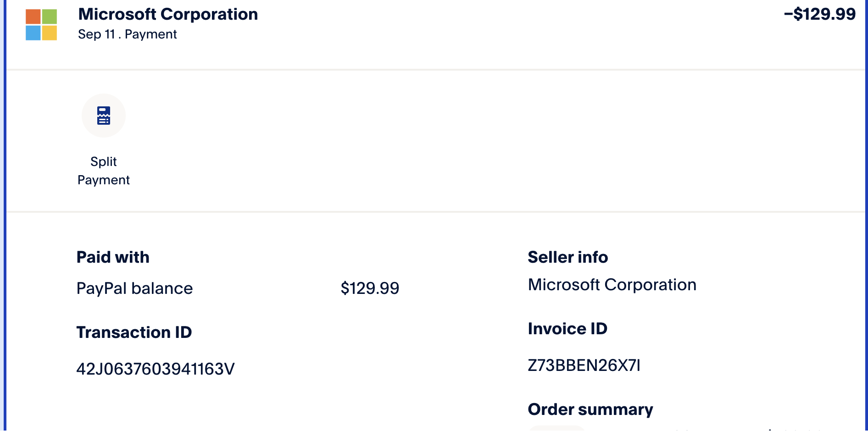Click the −$129.99 transaction amount

(x=820, y=14)
